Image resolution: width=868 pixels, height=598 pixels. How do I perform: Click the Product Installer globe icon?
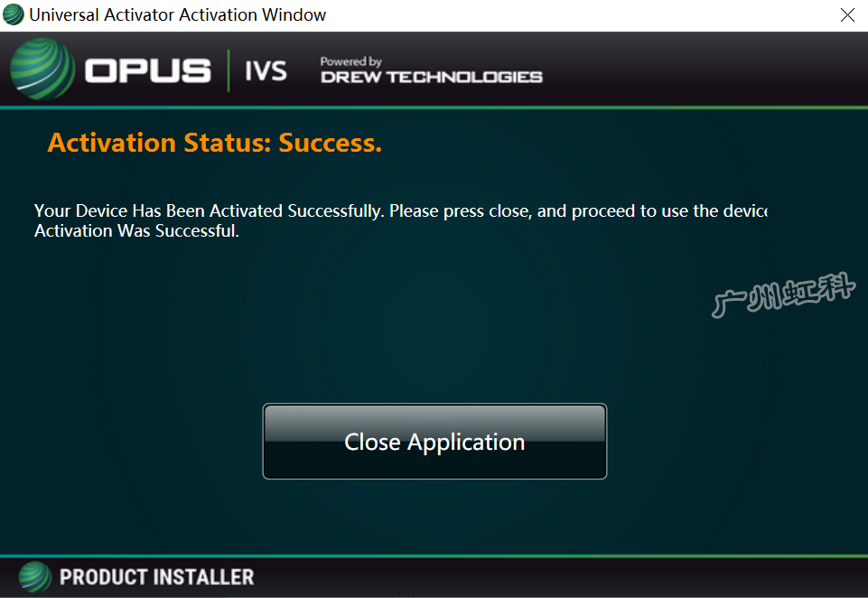pyautogui.click(x=35, y=577)
